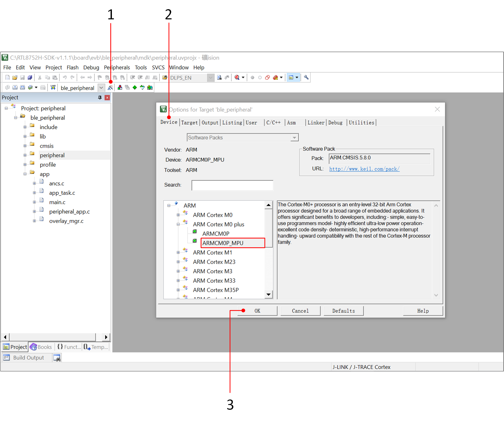Click the Redo toolbar icon
This screenshot has height=422, width=504.
coord(72,77)
